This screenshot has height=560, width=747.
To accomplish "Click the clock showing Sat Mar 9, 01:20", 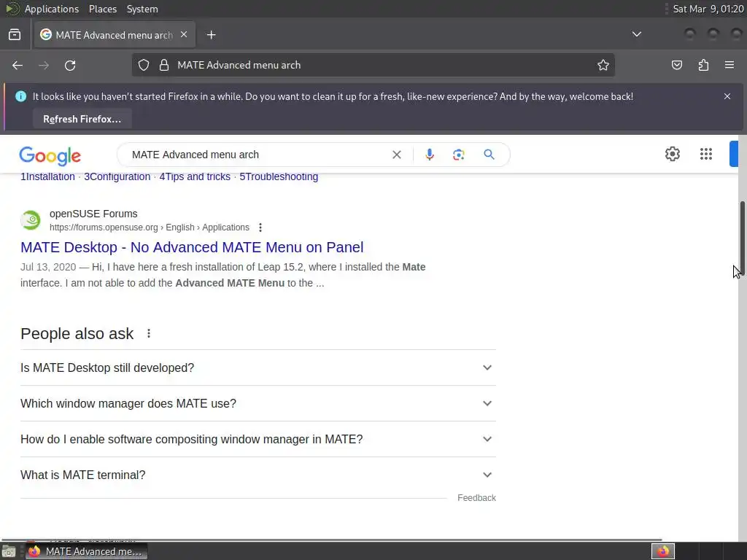I will pos(708,9).
